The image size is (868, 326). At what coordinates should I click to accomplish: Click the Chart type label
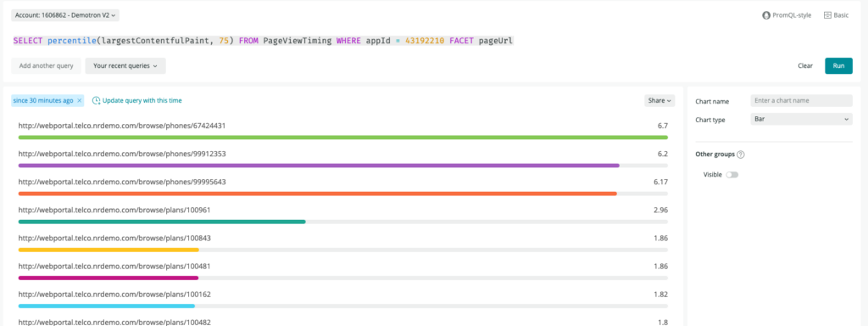(710, 120)
